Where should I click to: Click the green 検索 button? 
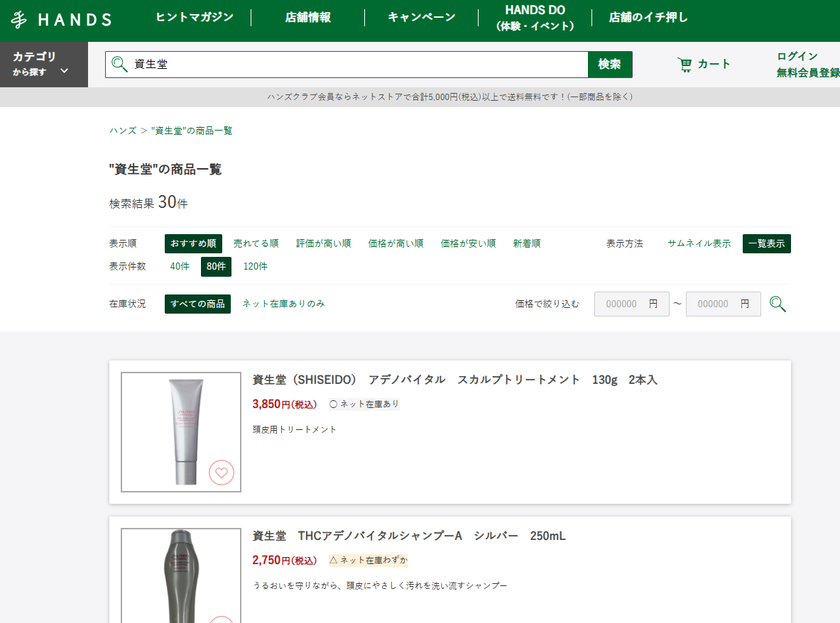click(610, 65)
